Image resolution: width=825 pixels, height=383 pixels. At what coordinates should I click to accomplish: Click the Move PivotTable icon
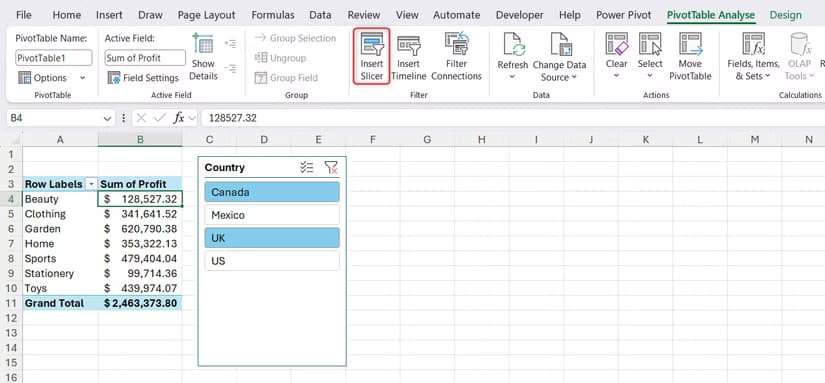pyautogui.click(x=690, y=44)
